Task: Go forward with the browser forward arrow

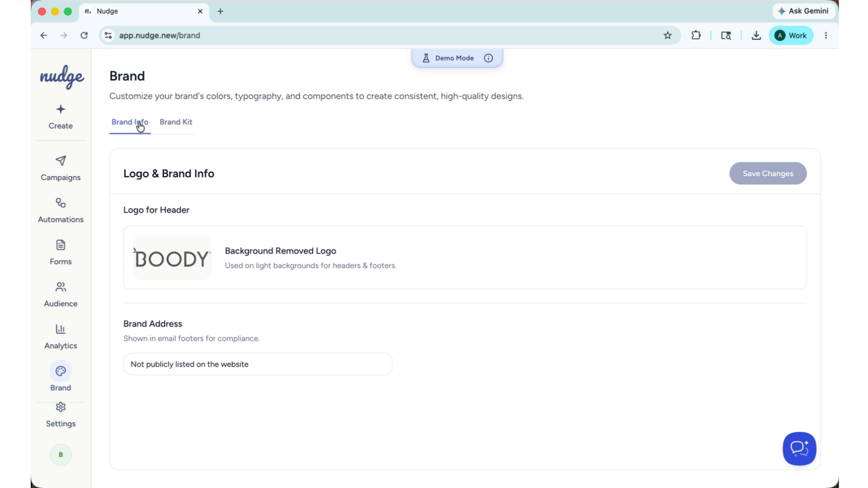Action: click(x=64, y=35)
